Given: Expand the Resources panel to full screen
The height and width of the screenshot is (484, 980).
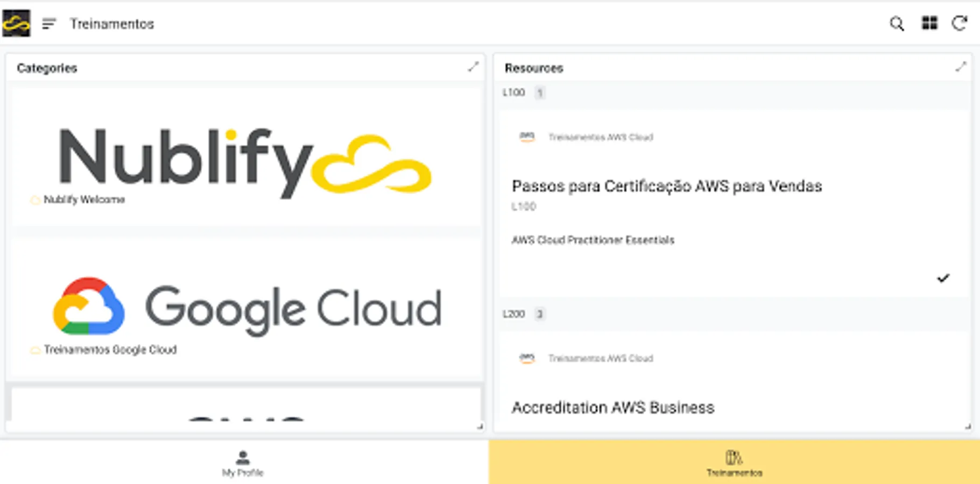Looking at the screenshot, I should coord(961,67).
